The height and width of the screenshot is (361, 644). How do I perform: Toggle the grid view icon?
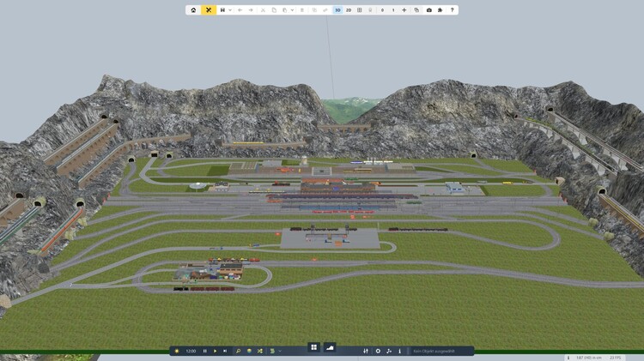click(x=360, y=9)
